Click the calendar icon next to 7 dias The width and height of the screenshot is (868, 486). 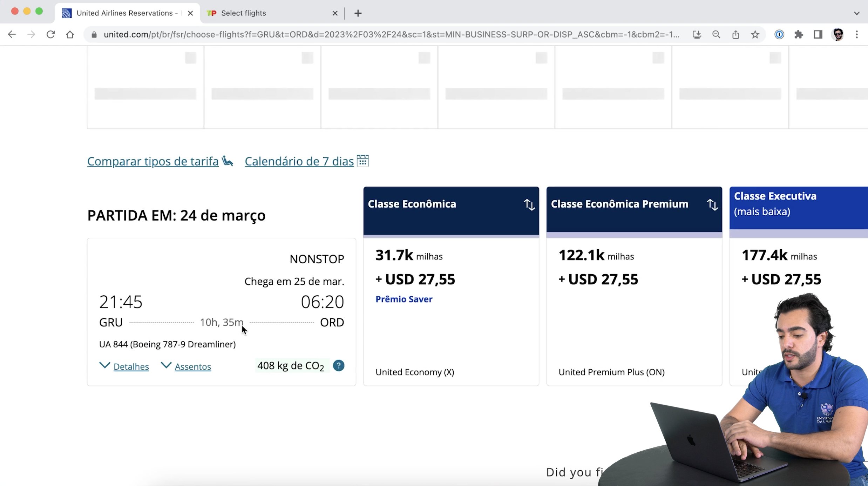click(x=362, y=161)
